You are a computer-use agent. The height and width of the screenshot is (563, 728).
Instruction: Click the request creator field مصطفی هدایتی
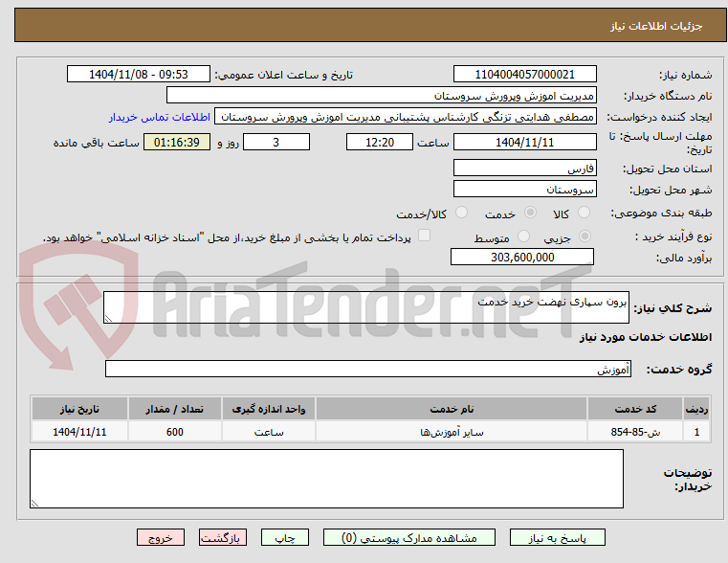click(x=406, y=117)
